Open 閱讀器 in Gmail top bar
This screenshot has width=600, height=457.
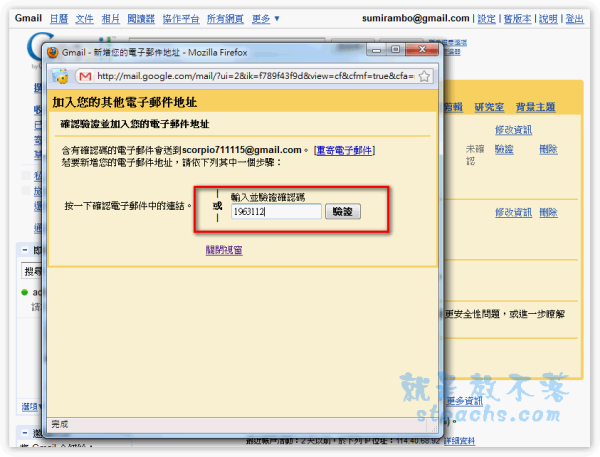[141, 18]
